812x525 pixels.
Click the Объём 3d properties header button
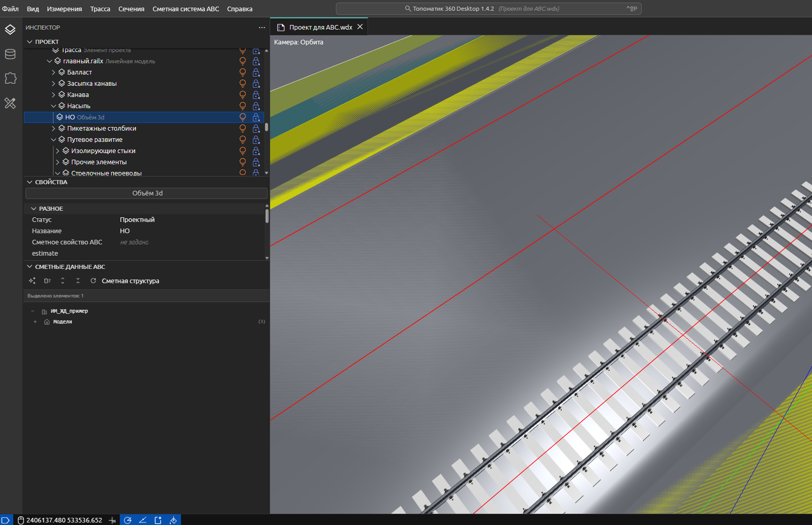click(147, 193)
